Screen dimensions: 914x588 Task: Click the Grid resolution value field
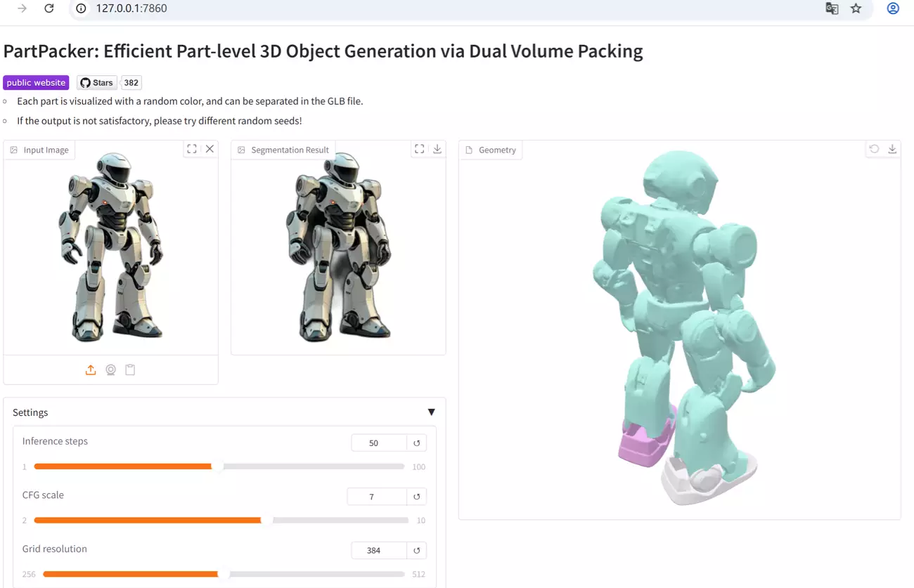(x=379, y=550)
